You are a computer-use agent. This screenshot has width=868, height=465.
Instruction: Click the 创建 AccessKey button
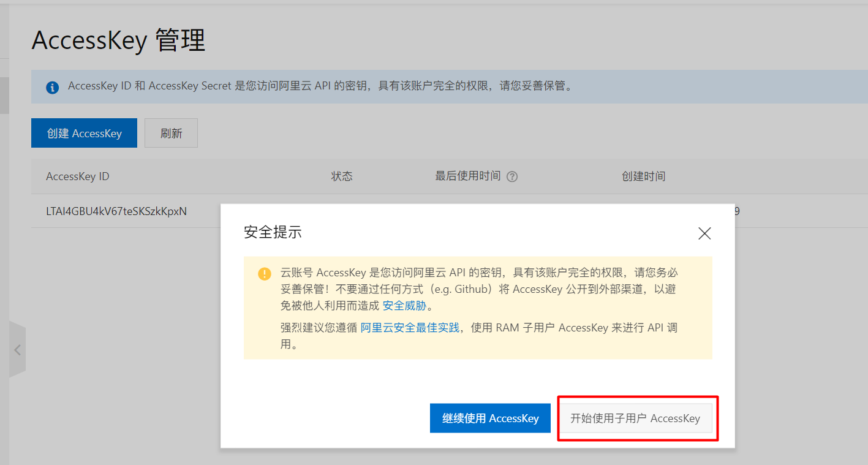[x=85, y=134]
